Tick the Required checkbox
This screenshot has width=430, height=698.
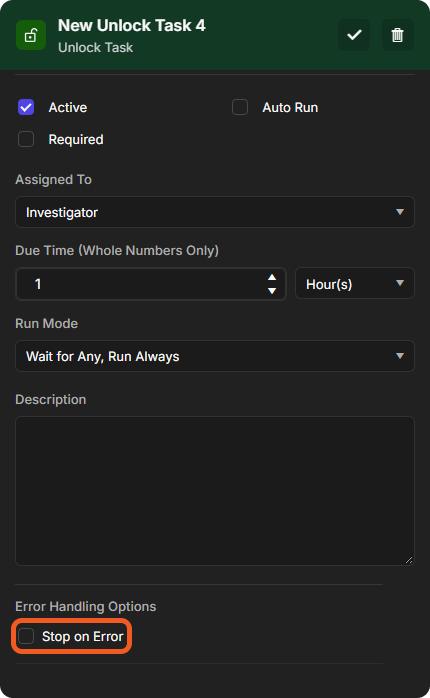click(x=26, y=139)
